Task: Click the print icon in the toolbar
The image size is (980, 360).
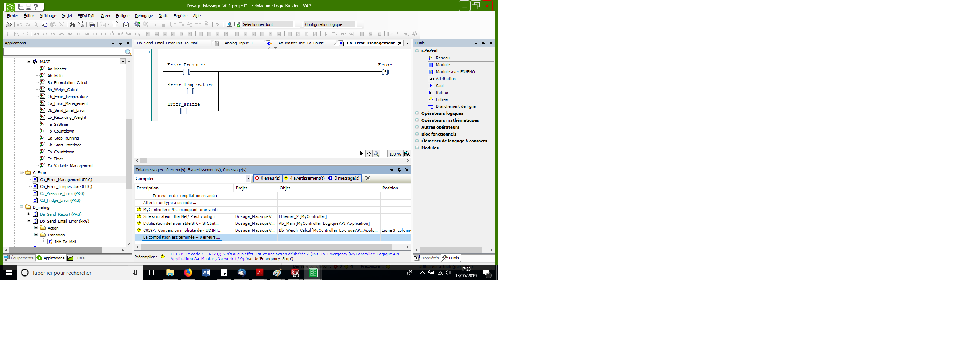Action: pos(9,24)
